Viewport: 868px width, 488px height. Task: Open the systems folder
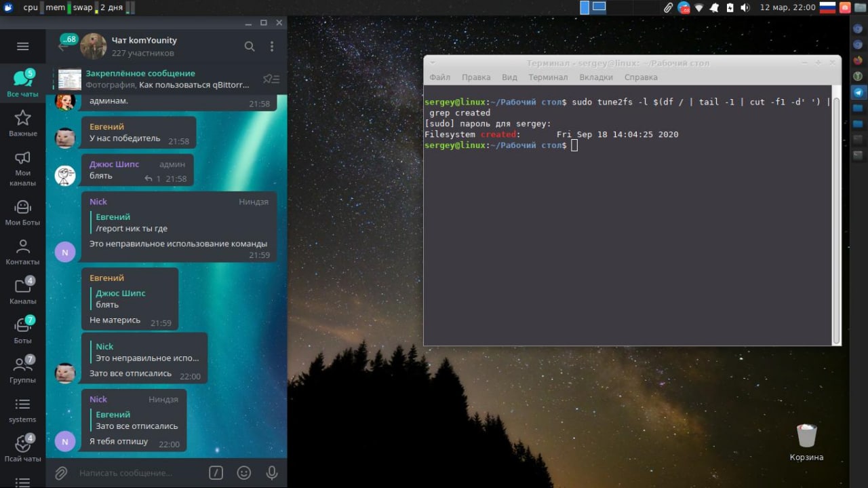point(22,410)
